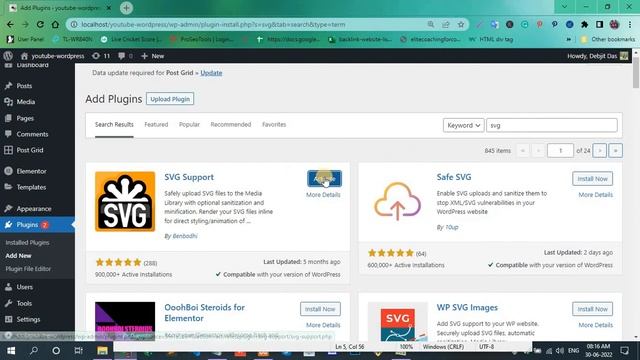640x360 pixels.
Task: Click the browser home icon
Action: (55, 24)
